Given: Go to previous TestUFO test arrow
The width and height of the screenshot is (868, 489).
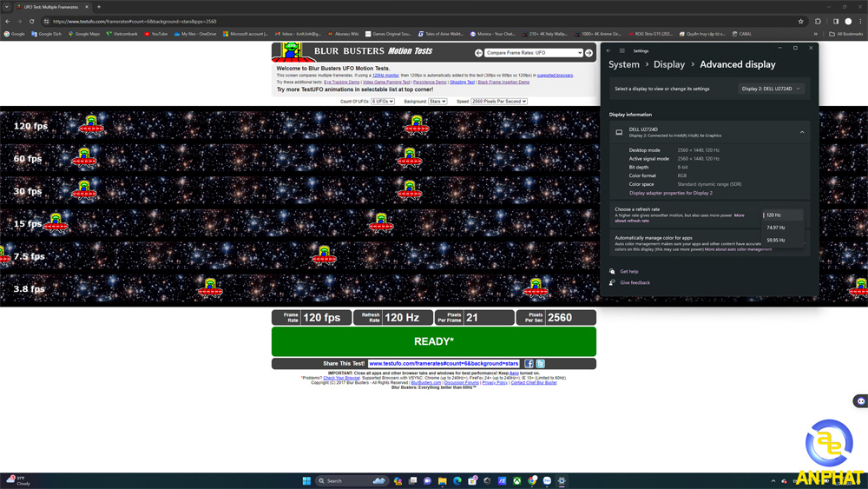Looking at the screenshot, I should 479,53.
